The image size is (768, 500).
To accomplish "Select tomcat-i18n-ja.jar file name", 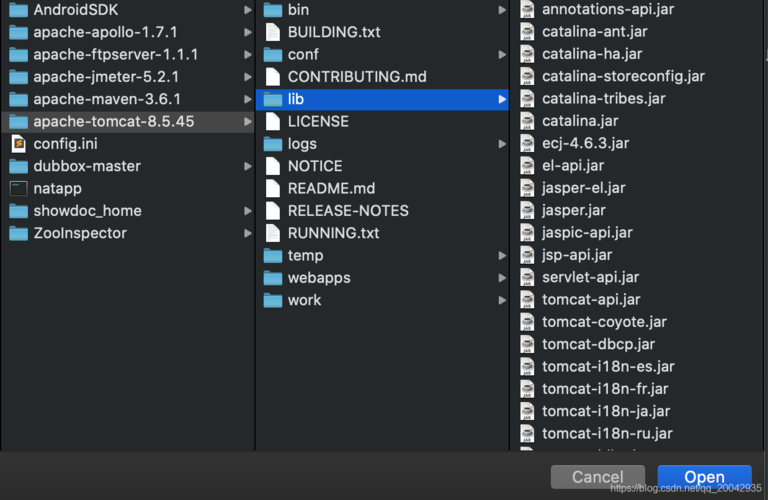I will click(x=606, y=411).
